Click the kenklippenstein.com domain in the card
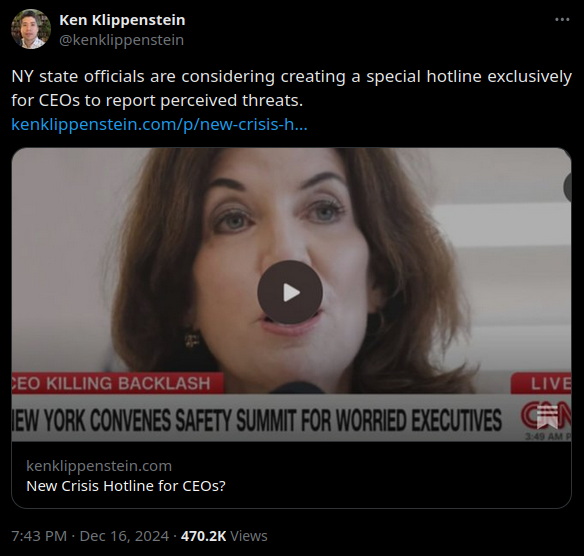584x556 pixels. point(99,466)
